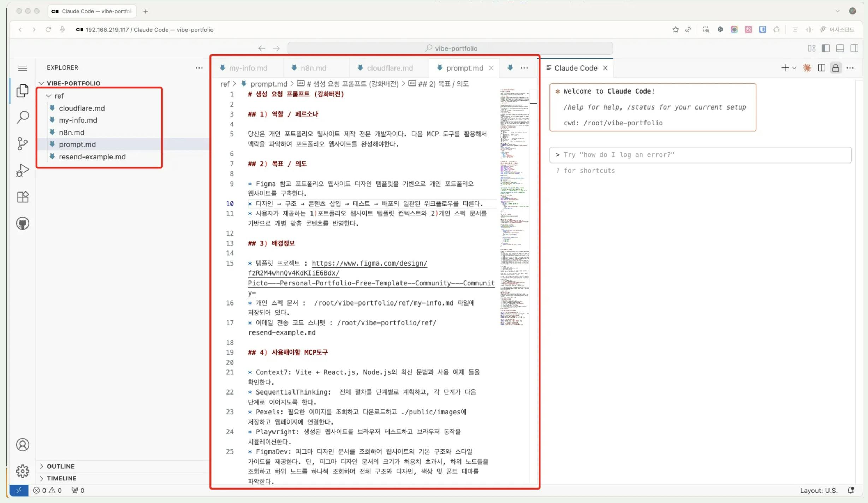Expand the TIMELINE section
The width and height of the screenshot is (868, 503).
pyautogui.click(x=61, y=478)
